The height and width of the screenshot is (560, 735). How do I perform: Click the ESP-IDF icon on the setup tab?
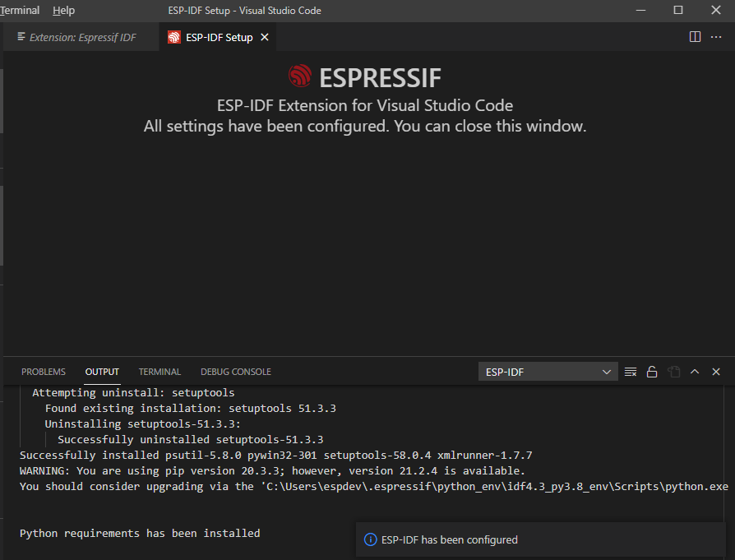coord(173,36)
